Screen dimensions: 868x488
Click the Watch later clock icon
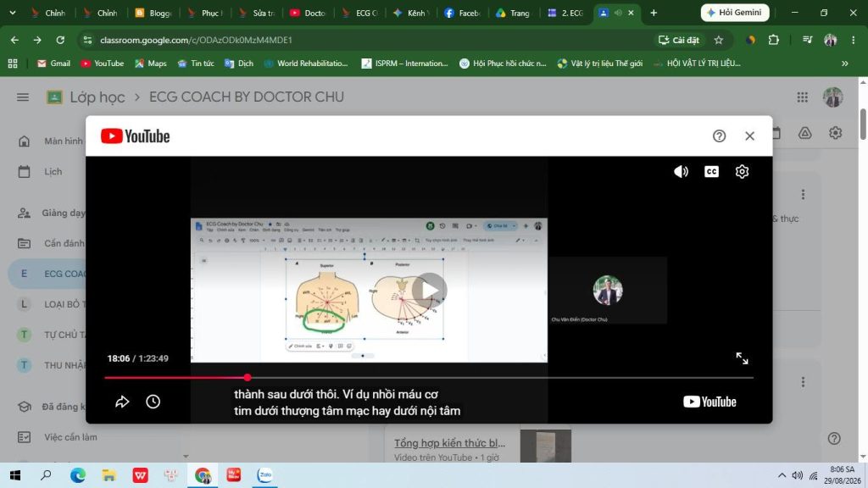(153, 402)
